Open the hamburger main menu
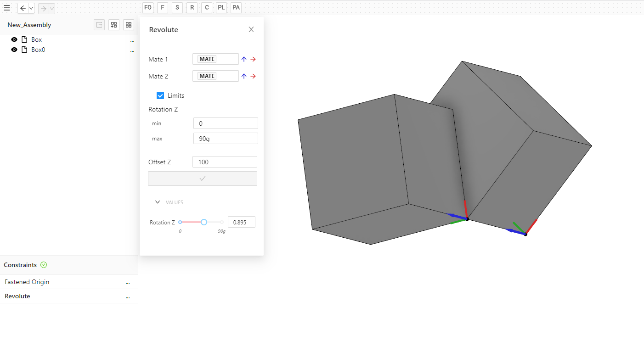Viewport: 644px width, 352px height. [7, 8]
